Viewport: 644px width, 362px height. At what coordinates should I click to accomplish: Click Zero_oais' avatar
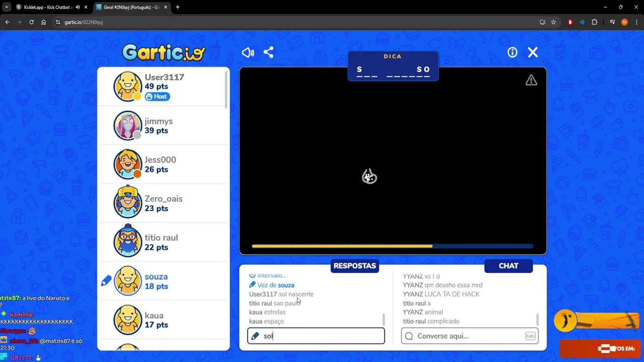127,203
